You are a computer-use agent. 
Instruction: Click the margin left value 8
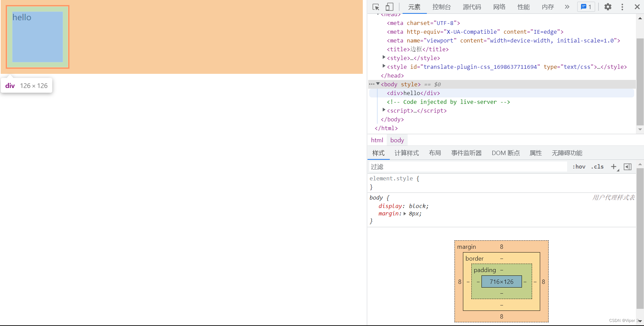pyautogui.click(x=460, y=281)
